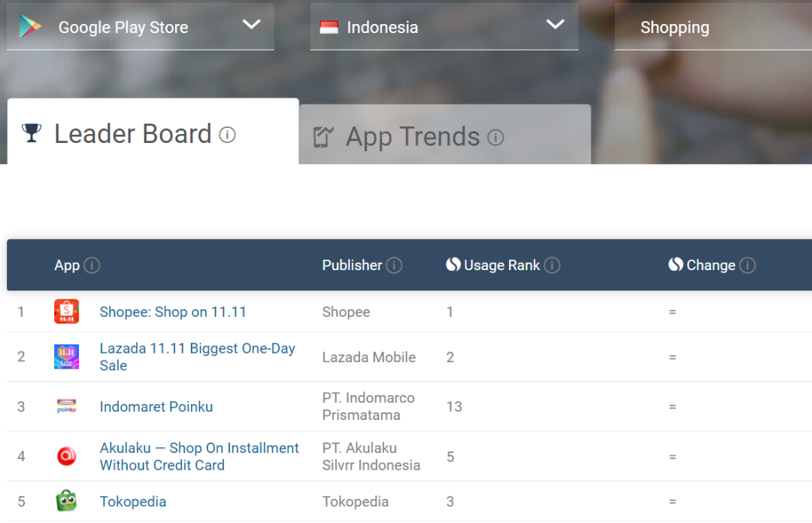Image resolution: width=812 pixels, height=523 pixels.
Task: Click info icon beside Usage Rank header
Action: coord(552,265)
